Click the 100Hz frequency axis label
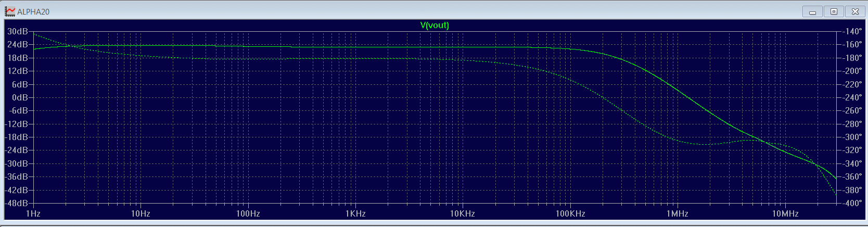868x227 pixels. tap(248, 213)
